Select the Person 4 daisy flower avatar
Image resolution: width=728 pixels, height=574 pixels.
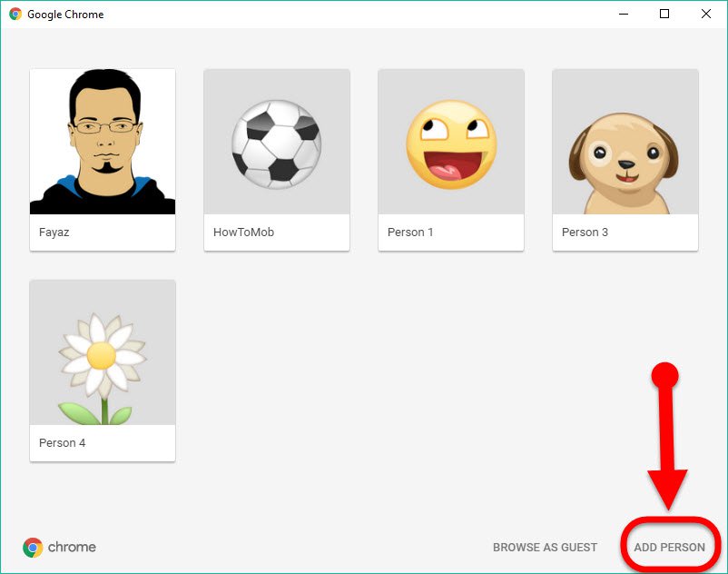pos(103,352)
